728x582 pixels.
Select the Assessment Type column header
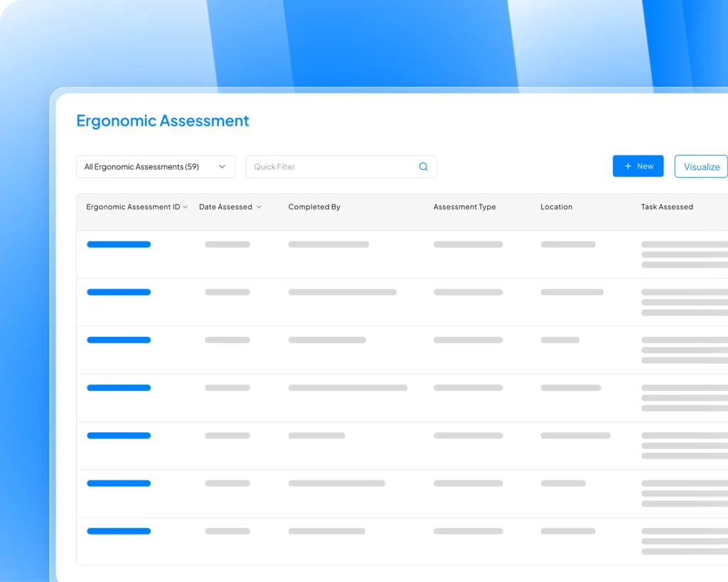(464, 207)
